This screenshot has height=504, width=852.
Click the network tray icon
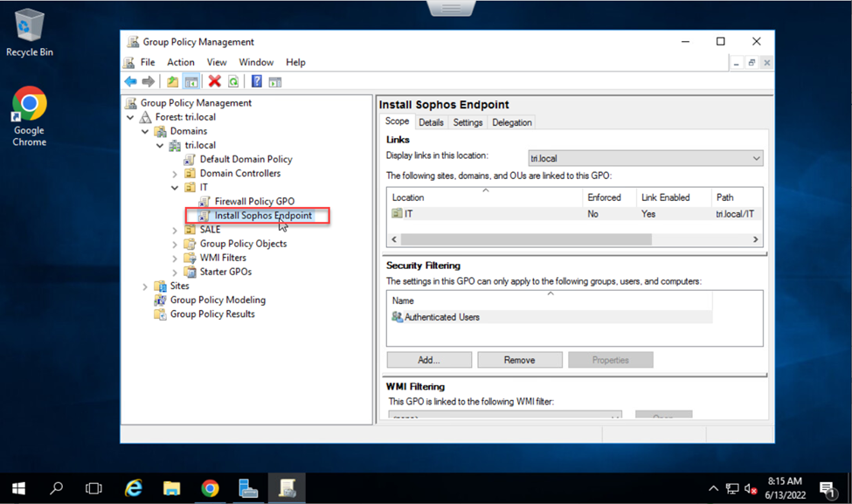pyautogui.click(x=732, y=489)
